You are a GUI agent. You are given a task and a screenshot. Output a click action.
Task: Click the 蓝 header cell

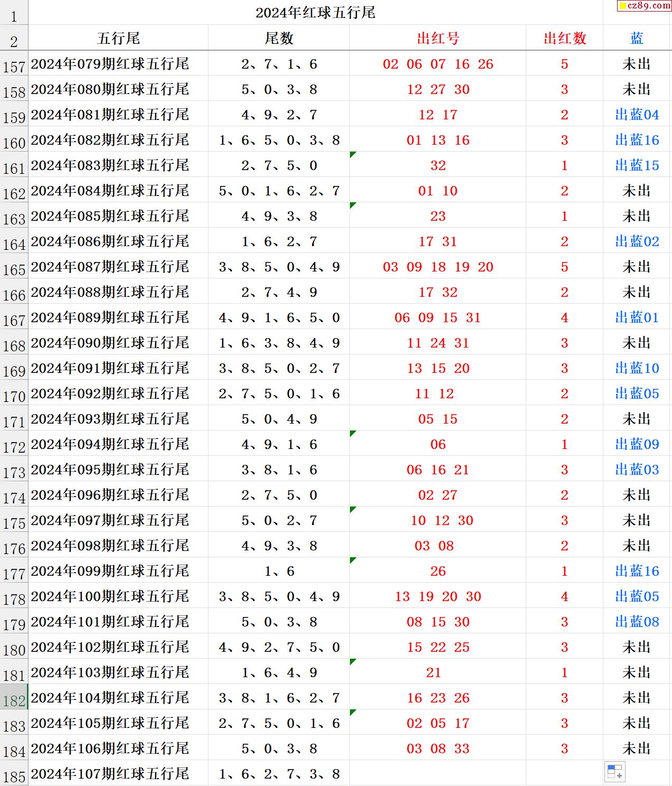point(637,38)
